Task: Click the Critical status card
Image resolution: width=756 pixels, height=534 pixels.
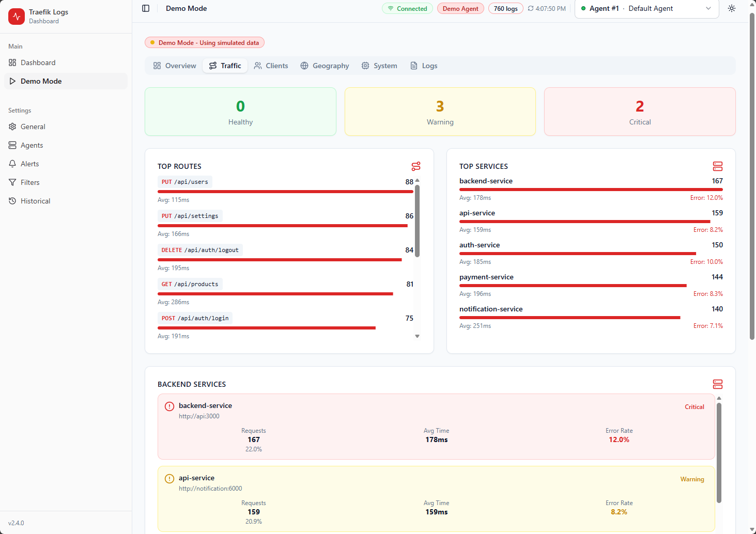Action: click(639, 112)
